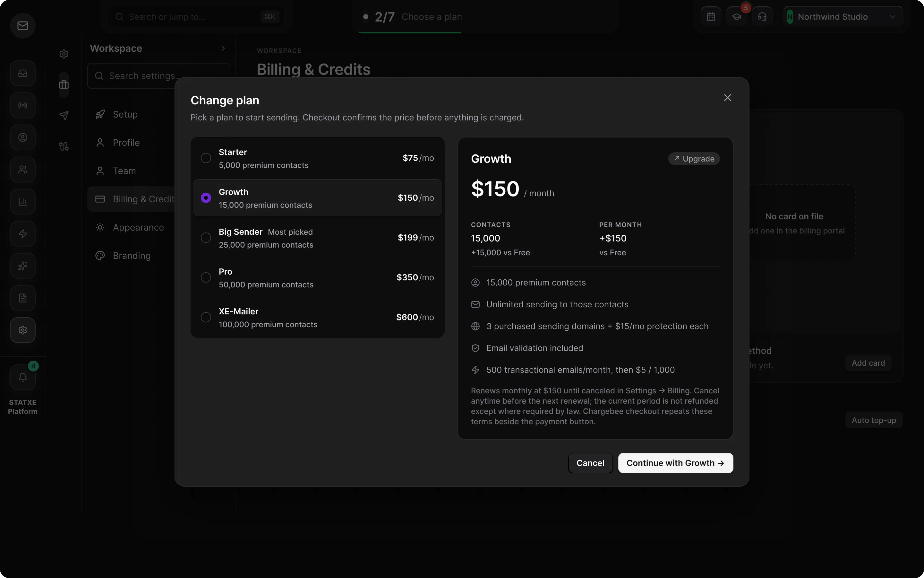Open the analytics bar chart icon

tap(22, 201)
